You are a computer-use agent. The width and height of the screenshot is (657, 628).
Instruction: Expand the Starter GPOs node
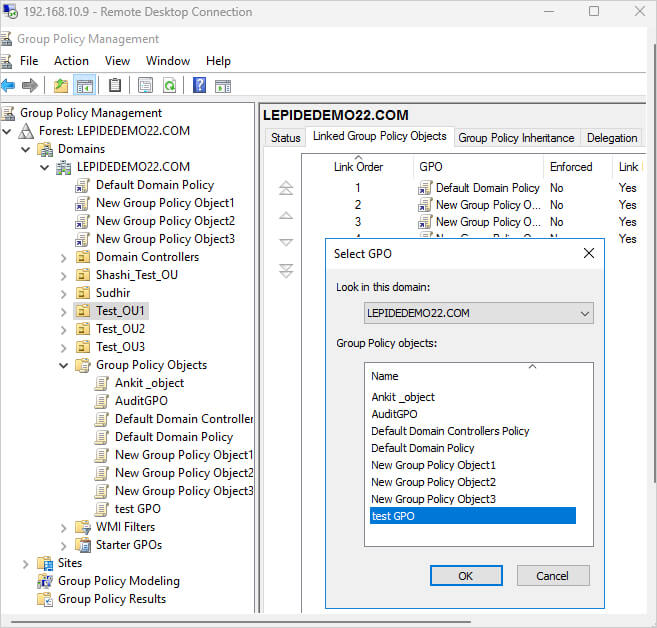pos(63,545)
